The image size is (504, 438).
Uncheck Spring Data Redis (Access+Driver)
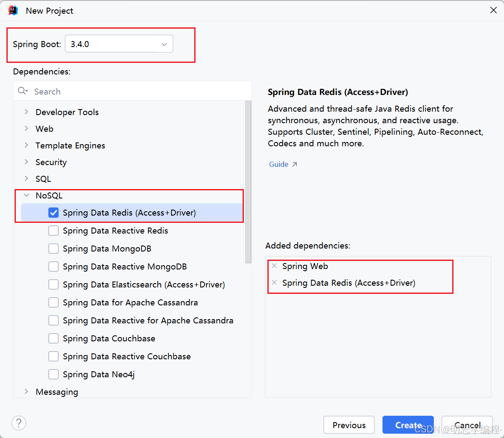(x=53, y=213)
